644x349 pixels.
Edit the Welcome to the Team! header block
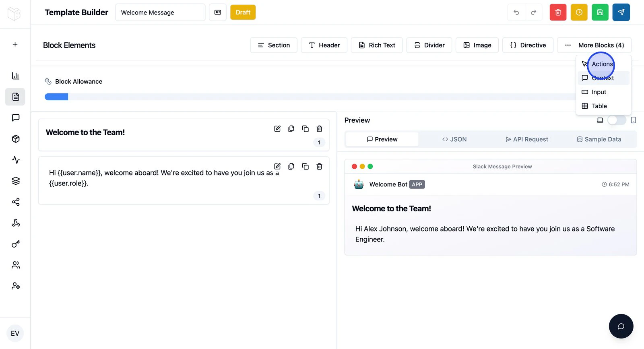(277, 129)
